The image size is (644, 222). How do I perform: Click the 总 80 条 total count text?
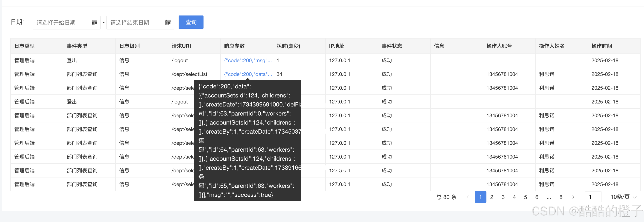[446, 197]
